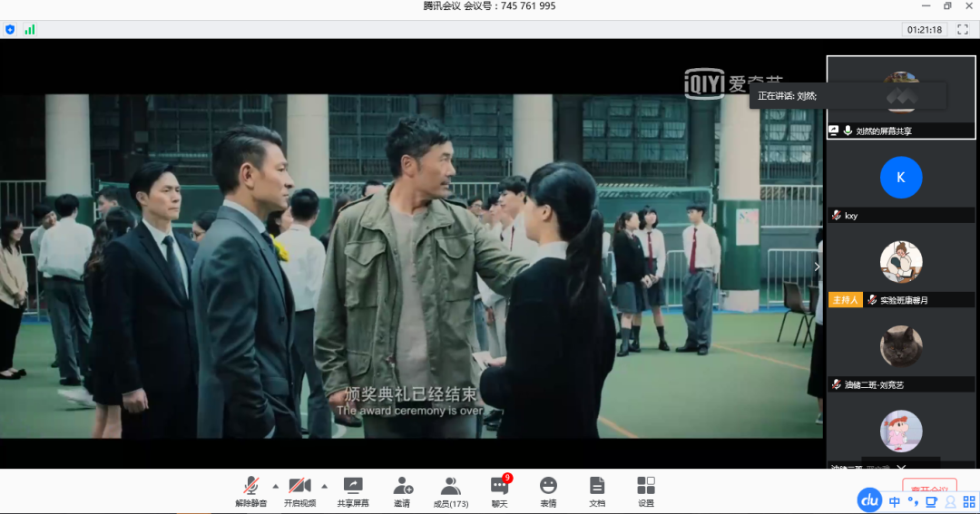Open video options arrow beside camera
Viewport: 980px width, 514px height.
(x=324, y=486)
